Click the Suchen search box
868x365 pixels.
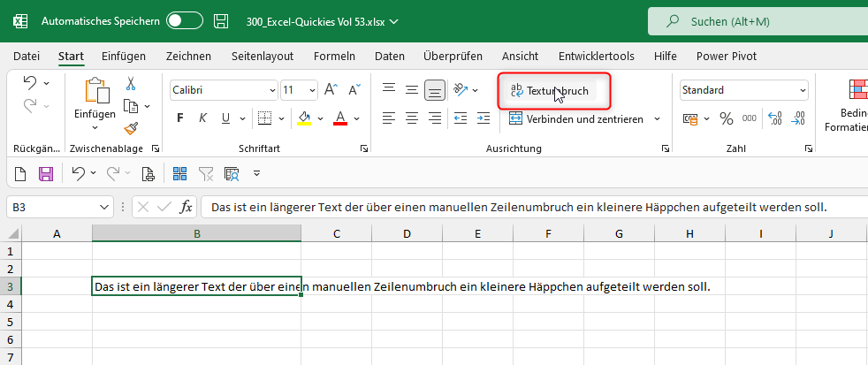[x=758, y=21]
